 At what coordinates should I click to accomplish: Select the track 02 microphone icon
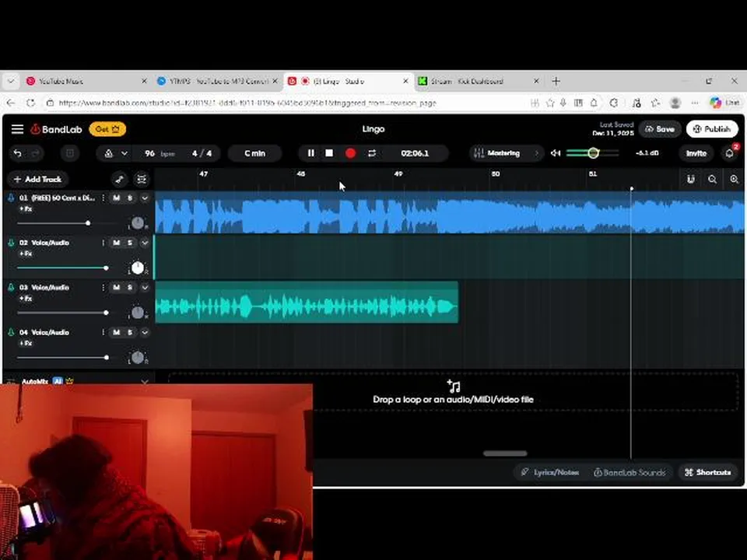tap(11, 243)
